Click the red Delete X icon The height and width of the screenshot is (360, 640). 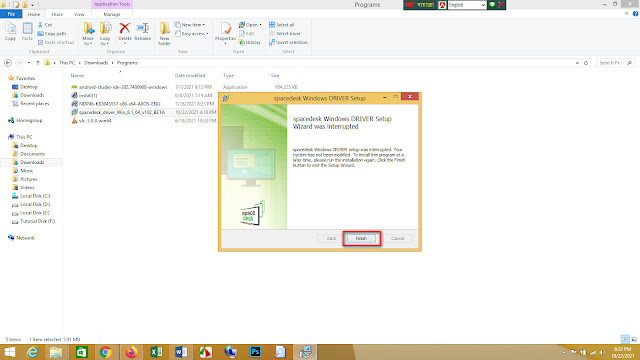pos(124,28)
